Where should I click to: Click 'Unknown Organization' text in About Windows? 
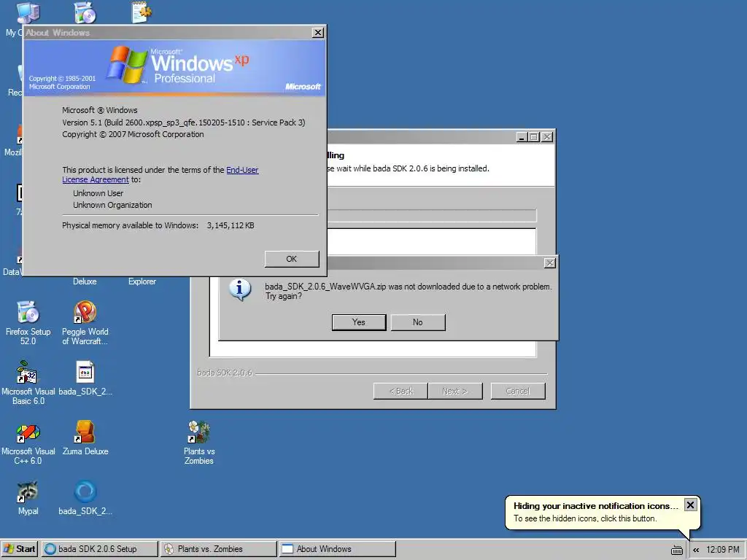[x=112, y=205]
